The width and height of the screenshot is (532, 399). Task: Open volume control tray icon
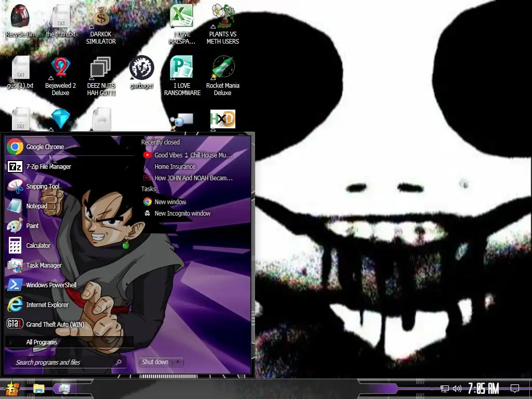[x=457, y=389]
